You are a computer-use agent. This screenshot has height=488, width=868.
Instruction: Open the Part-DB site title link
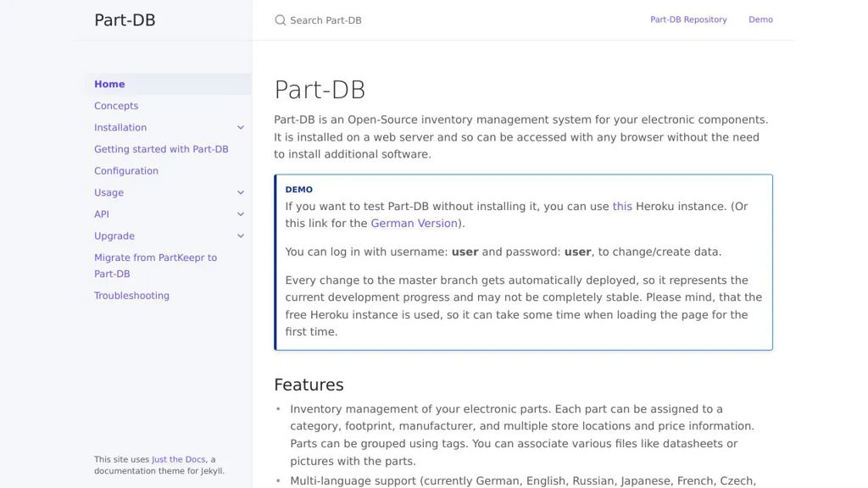coord(125,20)
